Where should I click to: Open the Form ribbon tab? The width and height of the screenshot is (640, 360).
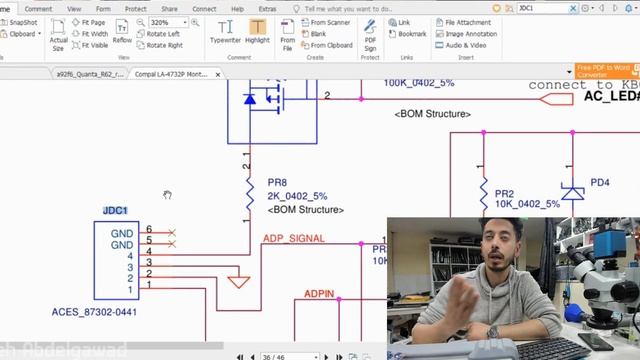coord(103,9)
